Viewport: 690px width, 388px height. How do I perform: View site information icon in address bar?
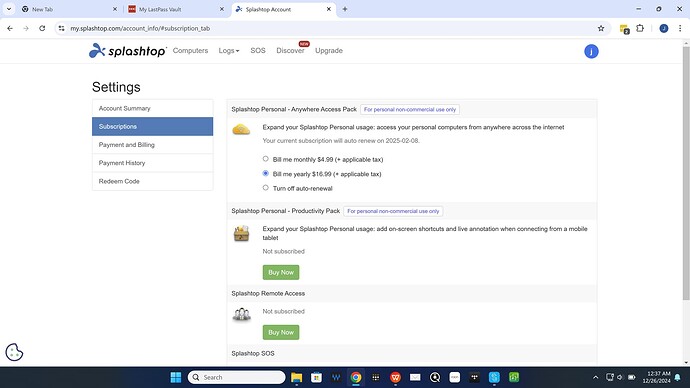61,28
